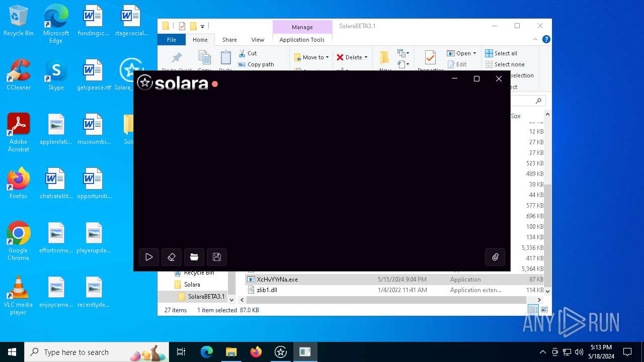The width and height of the screenshot is (644, 362).
Task: Click the taskbar search box
Action: 97,352
